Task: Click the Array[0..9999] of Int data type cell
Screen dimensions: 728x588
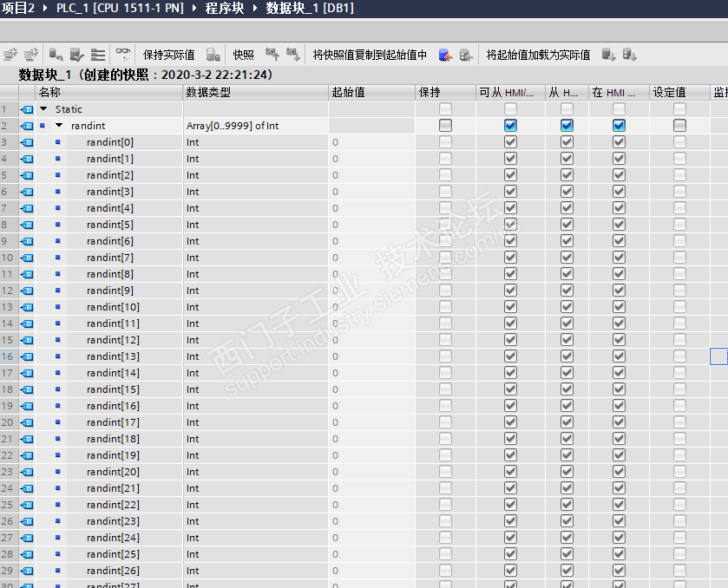Action: [256, 126]
